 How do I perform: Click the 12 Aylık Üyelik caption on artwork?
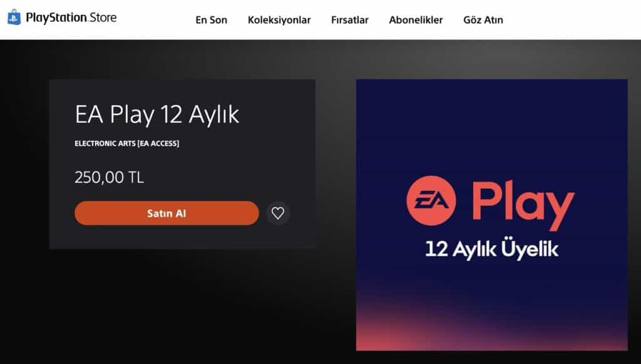pos(492,249)
